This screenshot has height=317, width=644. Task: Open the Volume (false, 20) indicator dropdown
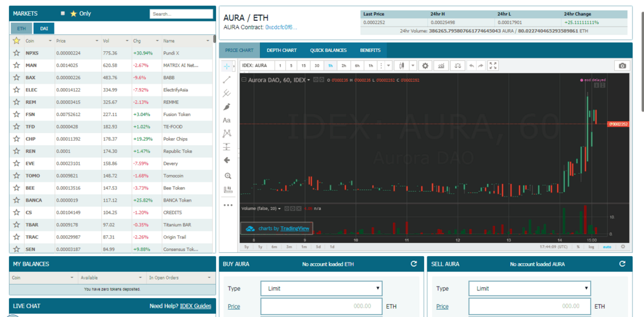[280, 209]
